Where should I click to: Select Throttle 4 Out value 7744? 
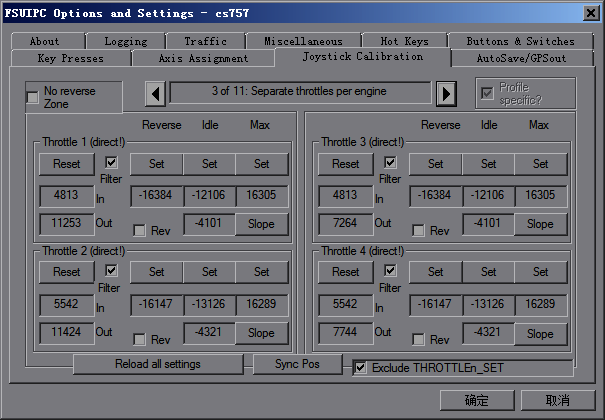[x=345, y=332]
